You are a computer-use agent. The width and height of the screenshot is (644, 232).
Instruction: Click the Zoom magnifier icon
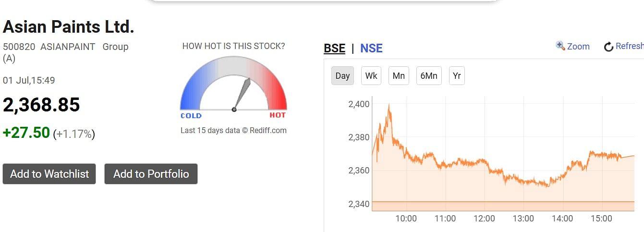coord(560,46)
